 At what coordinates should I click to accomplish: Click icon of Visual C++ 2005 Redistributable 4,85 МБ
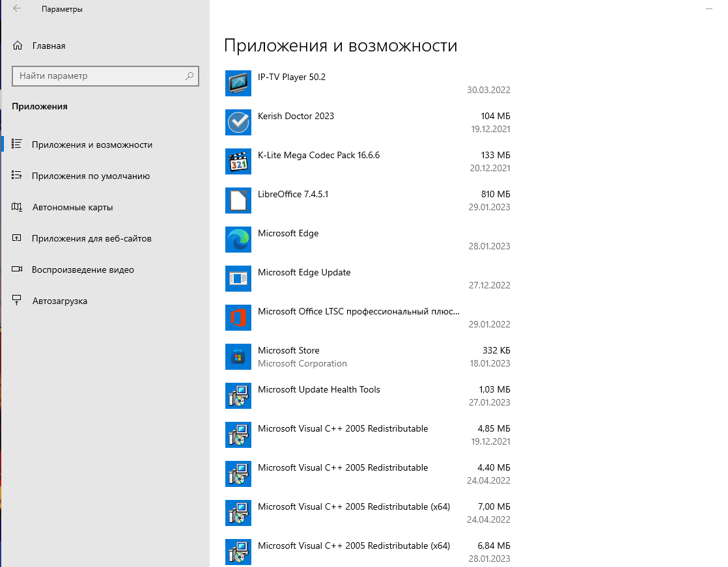(x=238, y=435)
